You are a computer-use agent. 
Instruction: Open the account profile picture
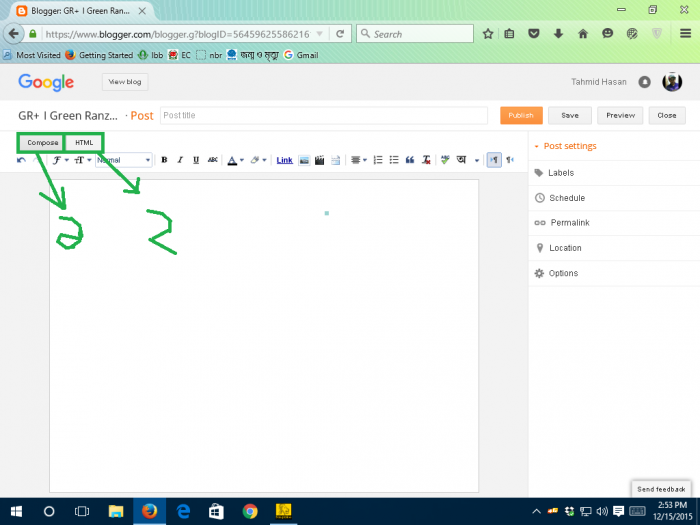[x=672, y=82]
